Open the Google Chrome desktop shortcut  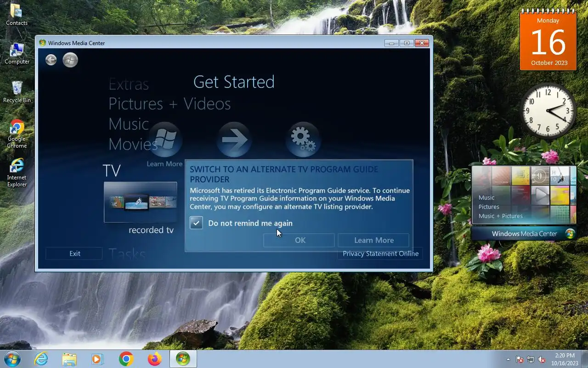(x=17, y=134)
